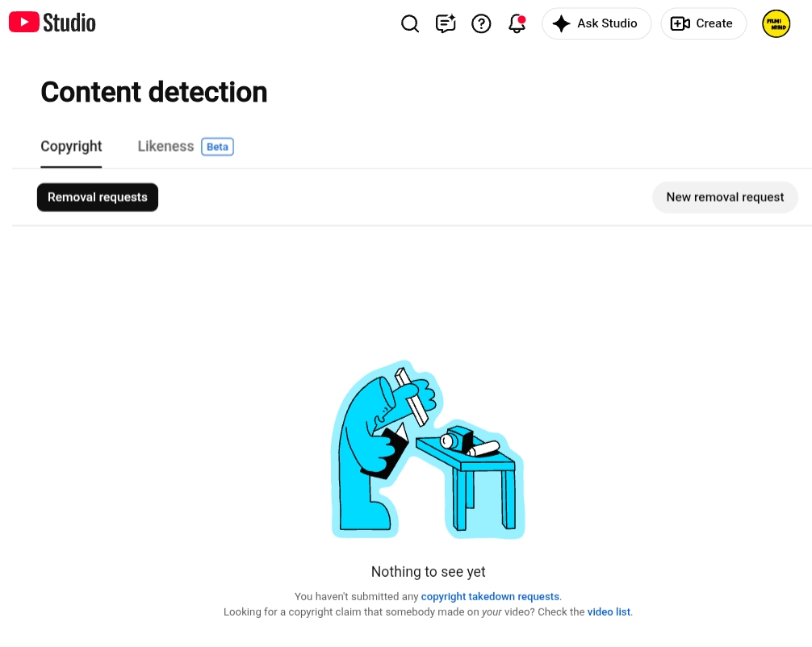Click the Create camera button
Viewport: 812px width, 647px height.
point(703,23)
